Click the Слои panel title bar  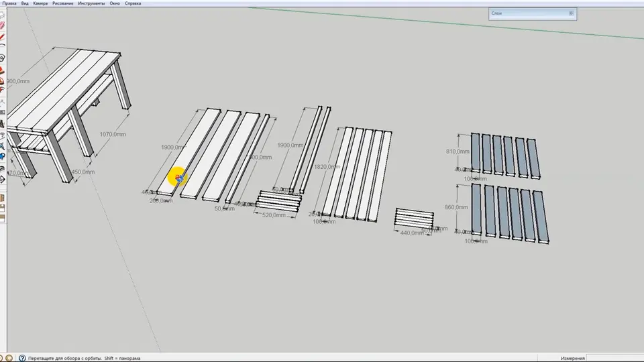tap(532, 13)
